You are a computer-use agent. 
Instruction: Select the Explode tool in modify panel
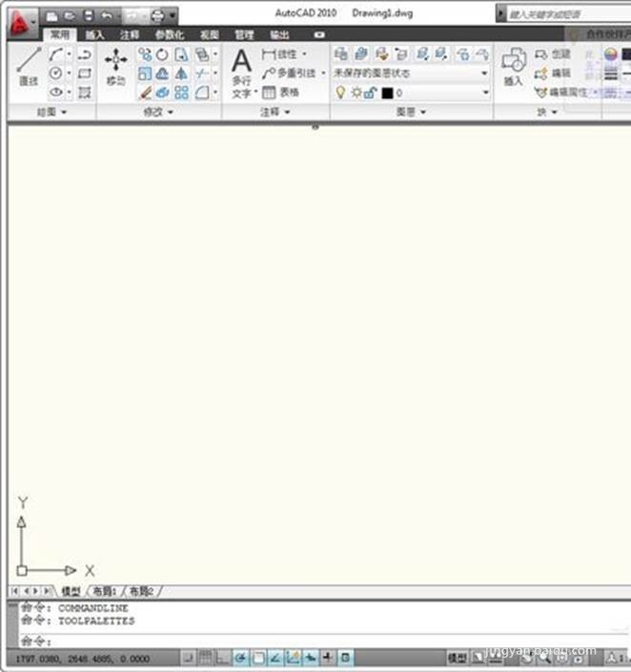click(x=162, y=92)
